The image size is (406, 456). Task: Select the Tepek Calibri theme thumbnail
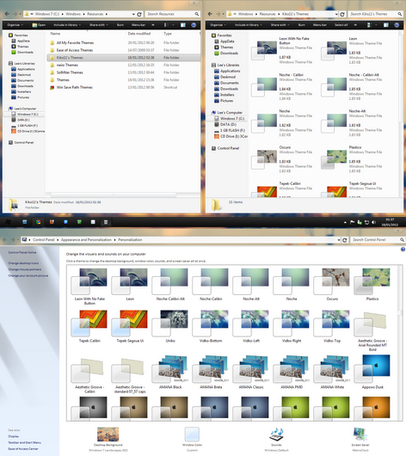pos(89,326)
